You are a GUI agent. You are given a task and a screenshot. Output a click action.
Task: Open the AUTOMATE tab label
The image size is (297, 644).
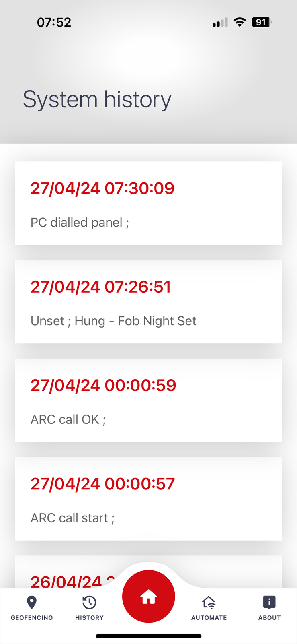tap(209, 617)
